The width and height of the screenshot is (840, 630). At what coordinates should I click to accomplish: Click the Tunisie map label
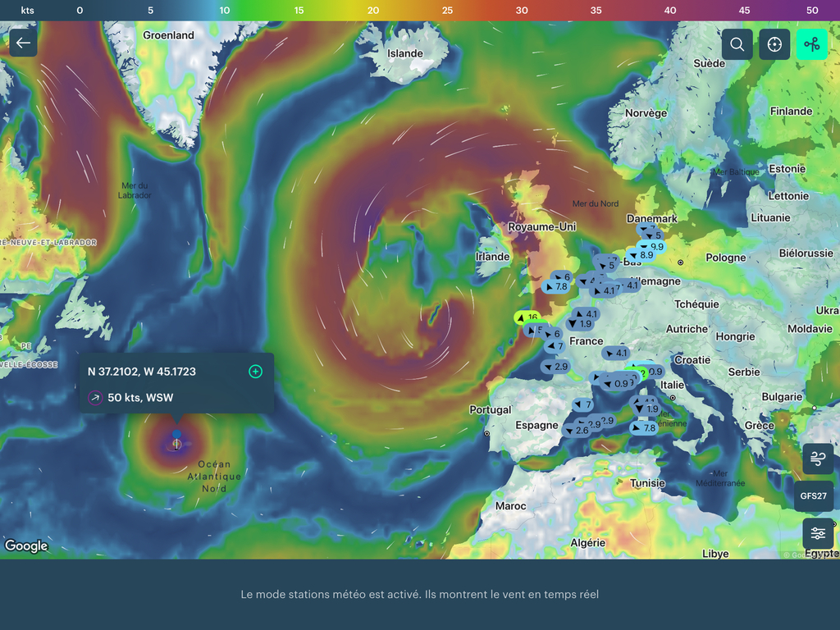click(647, 483)
